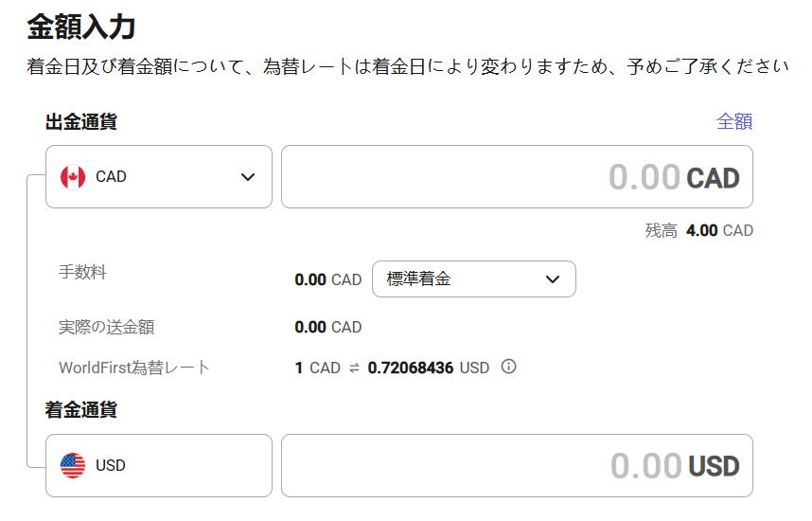The width and height of the screenshot is (812, 521).
Task: Click the 実際の送金額 label
Action: [107, 327]
